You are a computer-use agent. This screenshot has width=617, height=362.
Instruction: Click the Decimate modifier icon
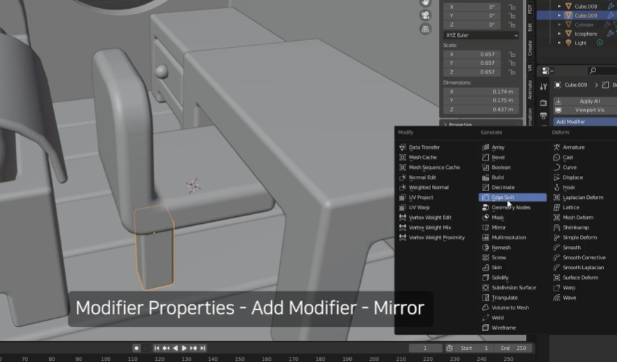(x=486, y=187)
